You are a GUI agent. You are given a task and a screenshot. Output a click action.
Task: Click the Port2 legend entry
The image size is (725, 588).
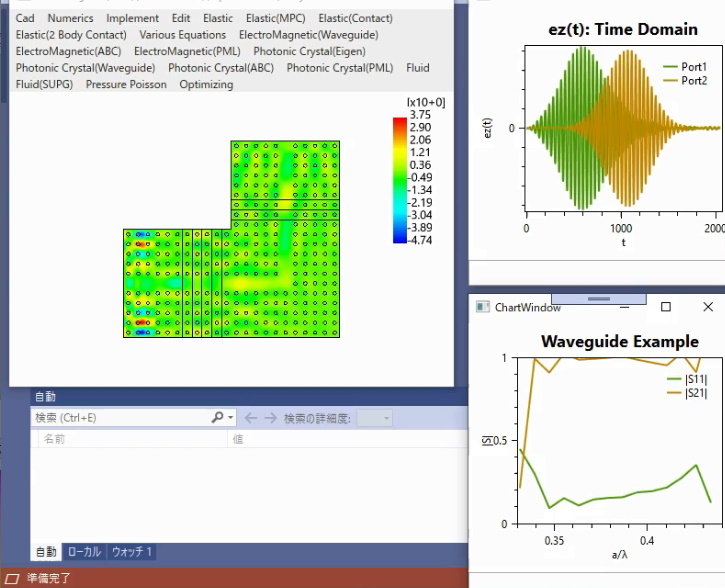click(685, 80)
